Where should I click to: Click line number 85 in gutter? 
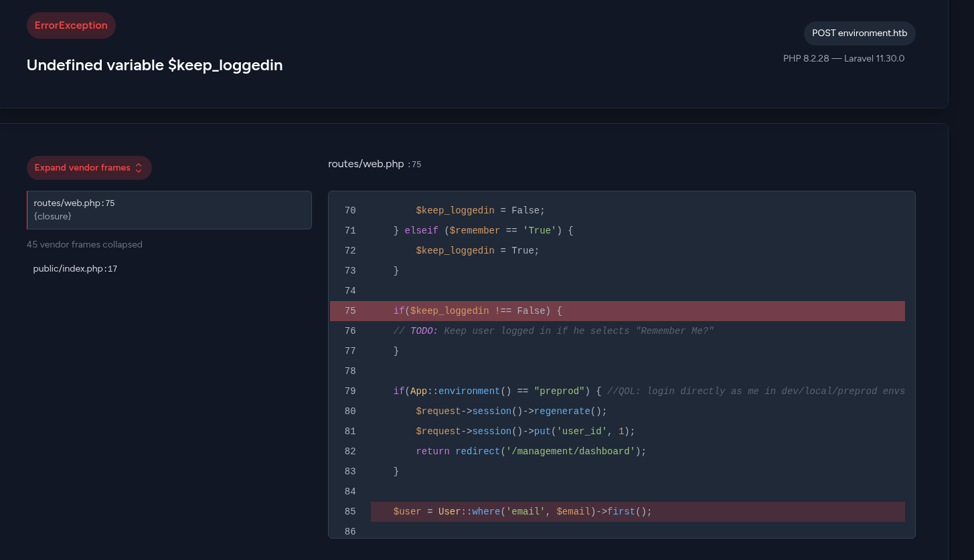(350, 512)
